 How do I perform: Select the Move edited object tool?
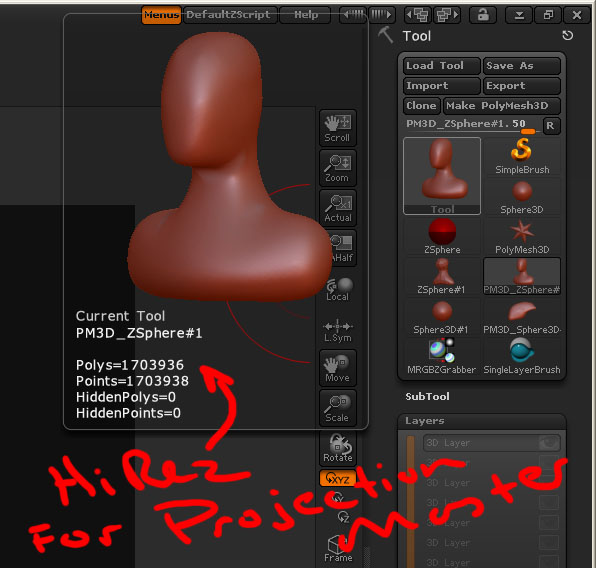(x=338, y=368)
